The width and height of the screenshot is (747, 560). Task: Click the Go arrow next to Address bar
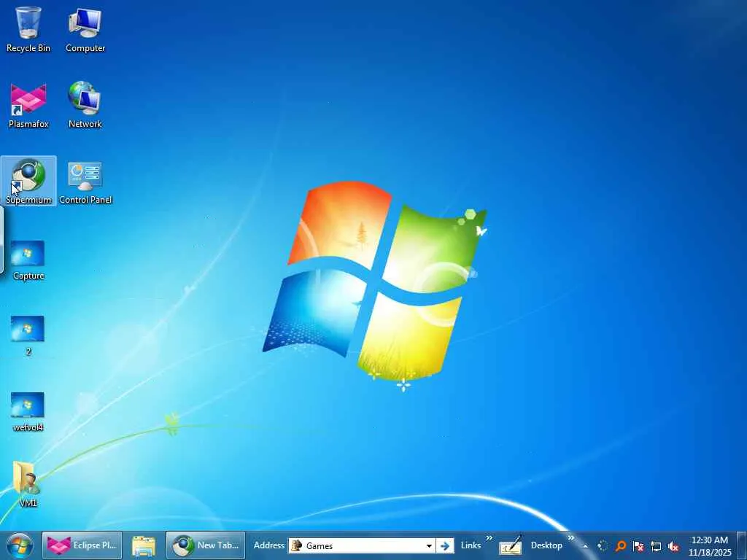445,545
